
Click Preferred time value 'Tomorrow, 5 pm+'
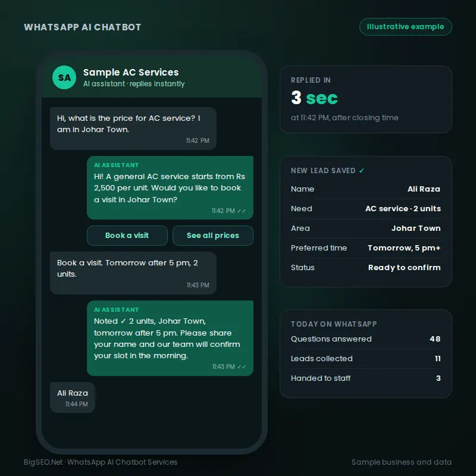pyautogui.click(x=404, y=248)
